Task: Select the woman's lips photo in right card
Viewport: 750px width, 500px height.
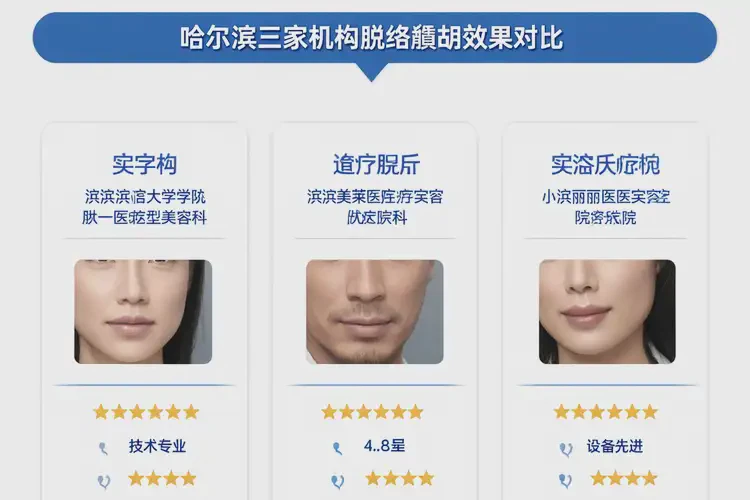Action: pyautogui.click(x=607, y=311)
